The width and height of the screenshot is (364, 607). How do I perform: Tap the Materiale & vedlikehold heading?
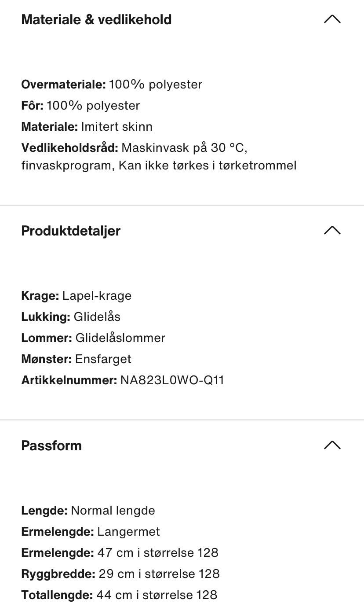coord(96,20)
